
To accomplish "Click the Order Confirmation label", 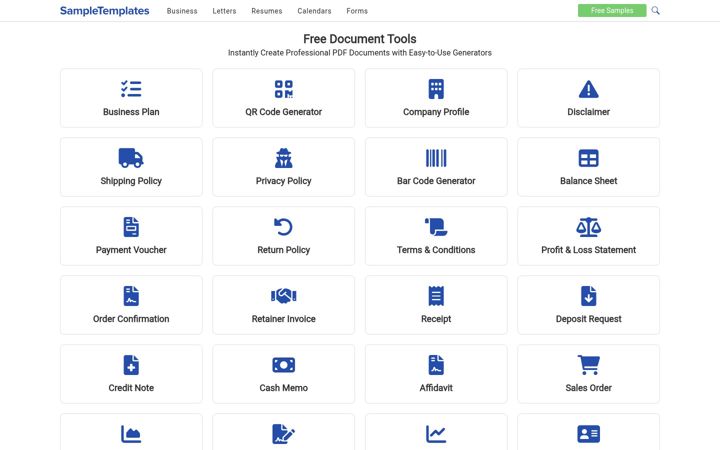I will [131, 319].
